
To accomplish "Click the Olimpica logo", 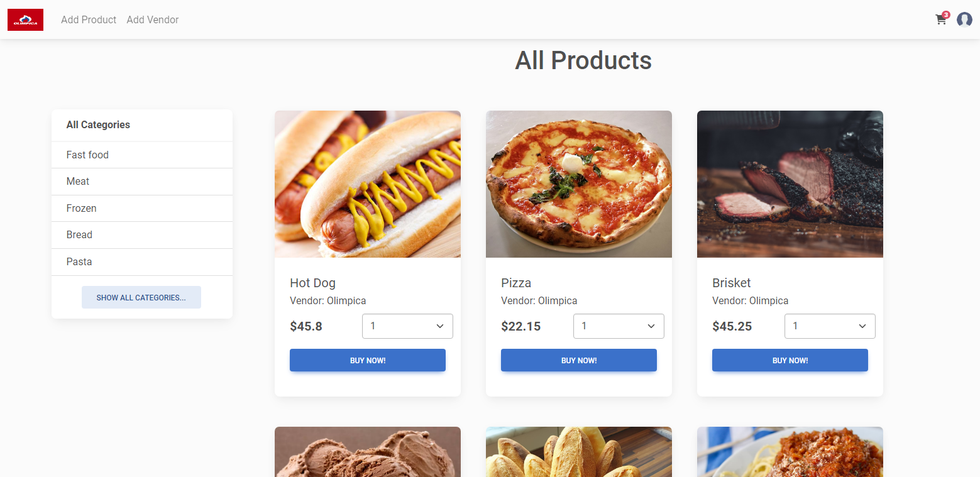I will (x=25, y=19).
